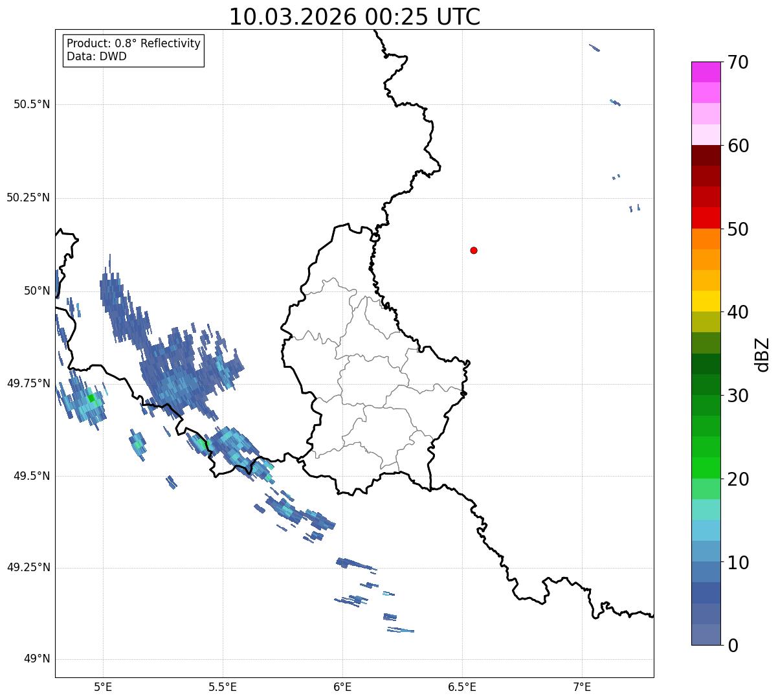Click the bottom slate-blue colorbar swatch at 0

pos(706,635)
